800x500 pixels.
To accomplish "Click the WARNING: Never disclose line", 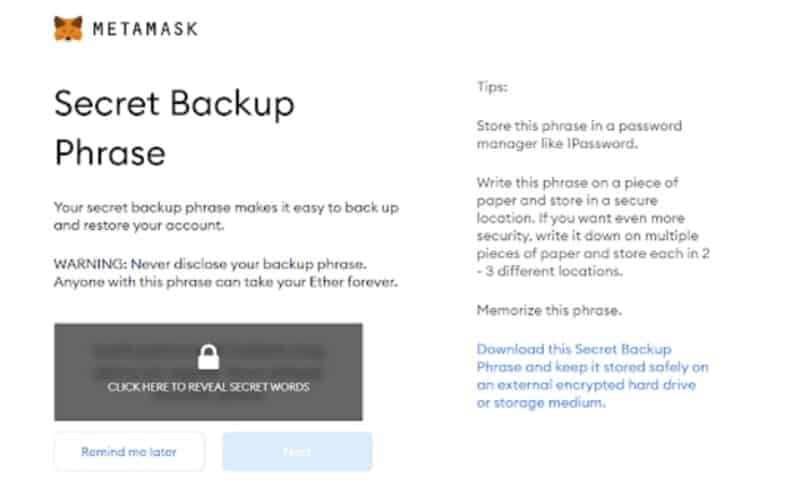I will (210, 264).
